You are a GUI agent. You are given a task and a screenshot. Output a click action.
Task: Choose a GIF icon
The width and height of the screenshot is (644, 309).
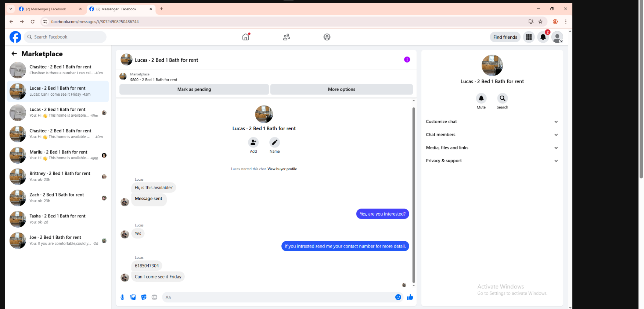click(155, 297)
